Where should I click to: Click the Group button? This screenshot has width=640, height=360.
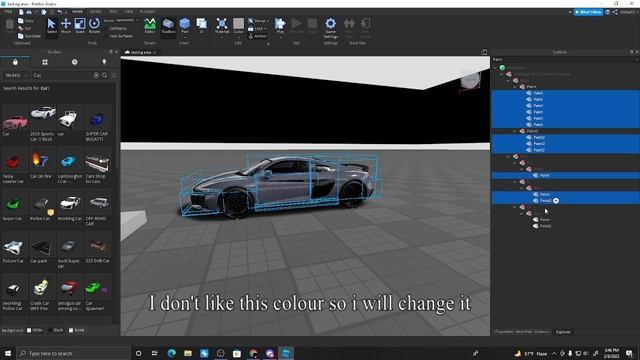tap(258, 21)
